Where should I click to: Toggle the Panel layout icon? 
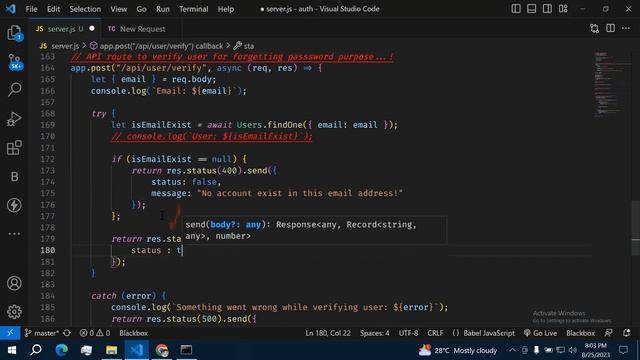point(531,9)
